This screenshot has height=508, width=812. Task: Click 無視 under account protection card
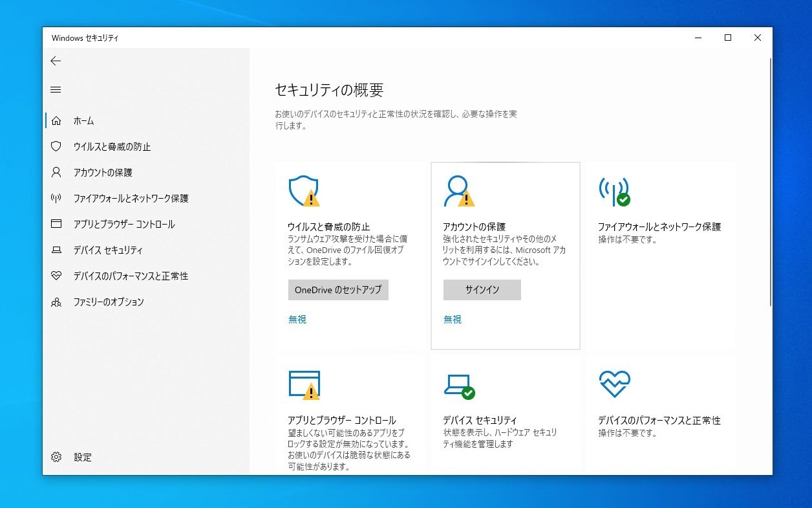[453, 320]
